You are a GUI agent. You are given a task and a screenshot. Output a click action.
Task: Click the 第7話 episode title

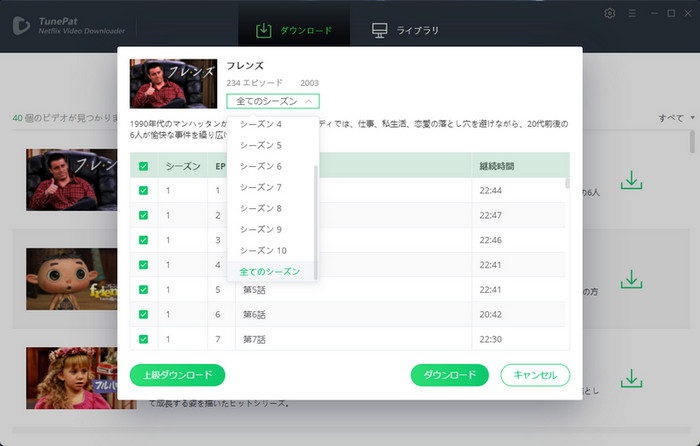pyautogui.click(x=254, y=339)
